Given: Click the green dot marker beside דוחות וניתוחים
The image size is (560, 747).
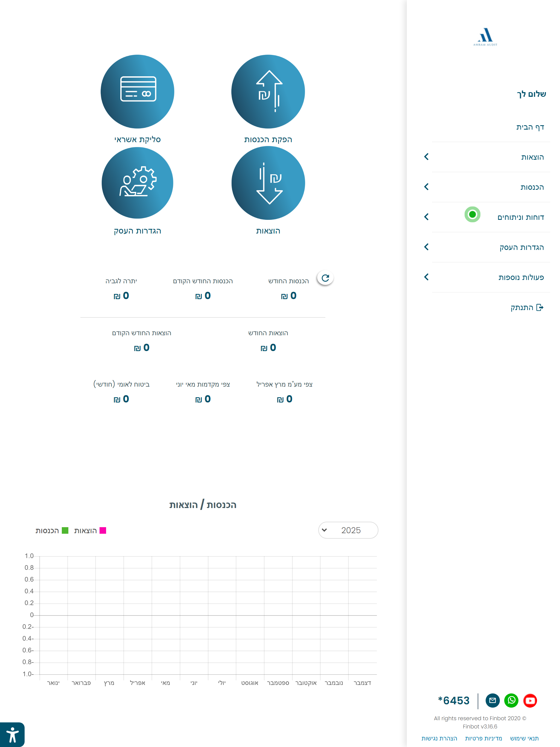Looking at the screenshot, I should tap(472, 214).
